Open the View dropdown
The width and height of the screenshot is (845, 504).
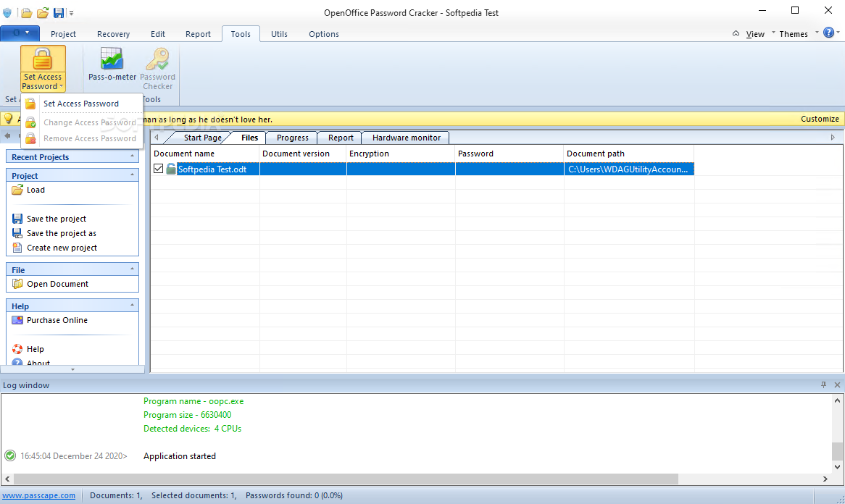click(x=755, y=34)
